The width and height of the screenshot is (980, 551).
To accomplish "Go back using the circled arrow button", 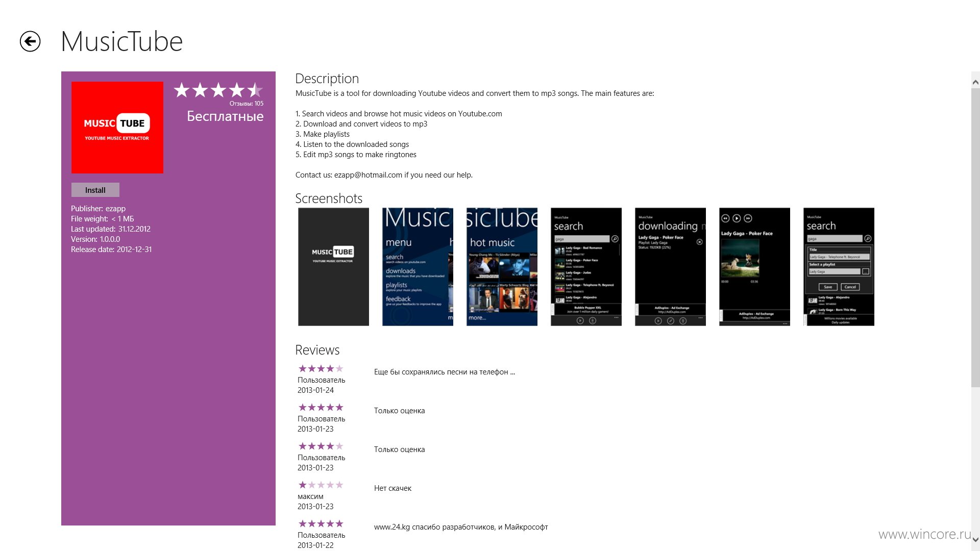I will (x=30, y=41).
